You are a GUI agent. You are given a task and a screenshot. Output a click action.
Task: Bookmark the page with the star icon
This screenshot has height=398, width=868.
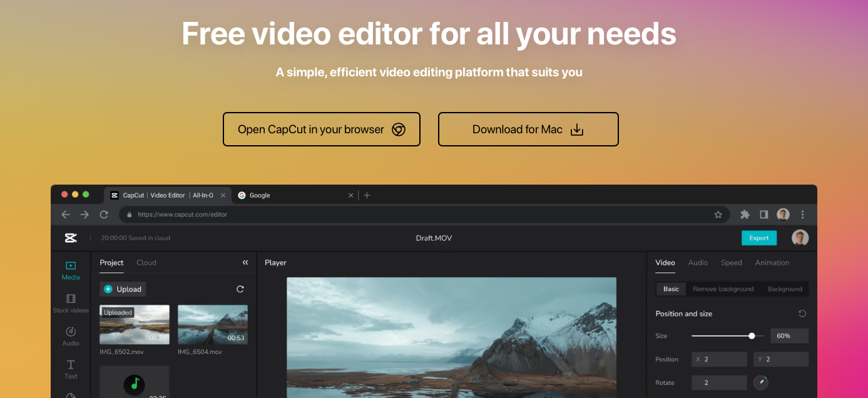coord(718,215)
